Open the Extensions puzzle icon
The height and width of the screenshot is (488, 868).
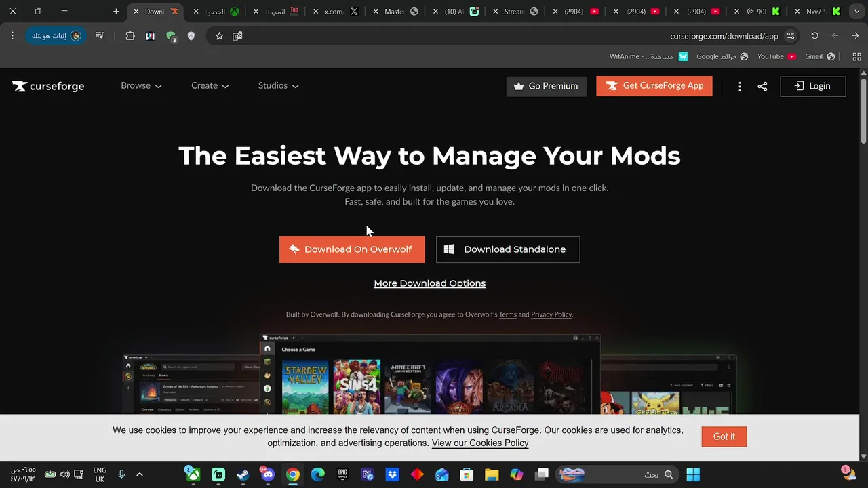coord(130,36)
